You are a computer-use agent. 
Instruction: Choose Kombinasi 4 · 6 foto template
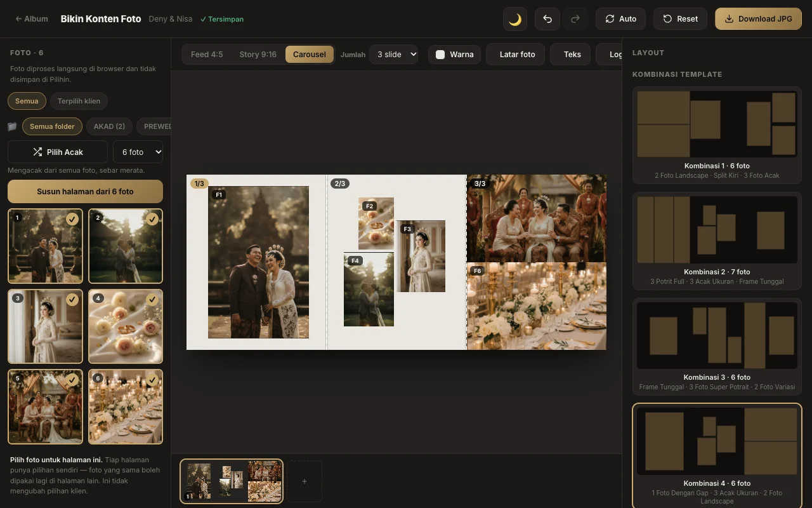(x=717, y=455)
